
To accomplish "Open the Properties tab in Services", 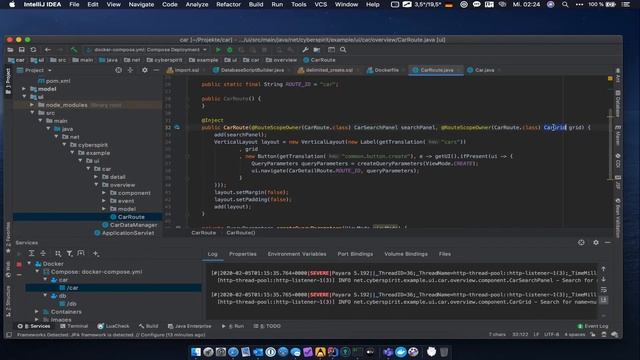I will [242, 254].
